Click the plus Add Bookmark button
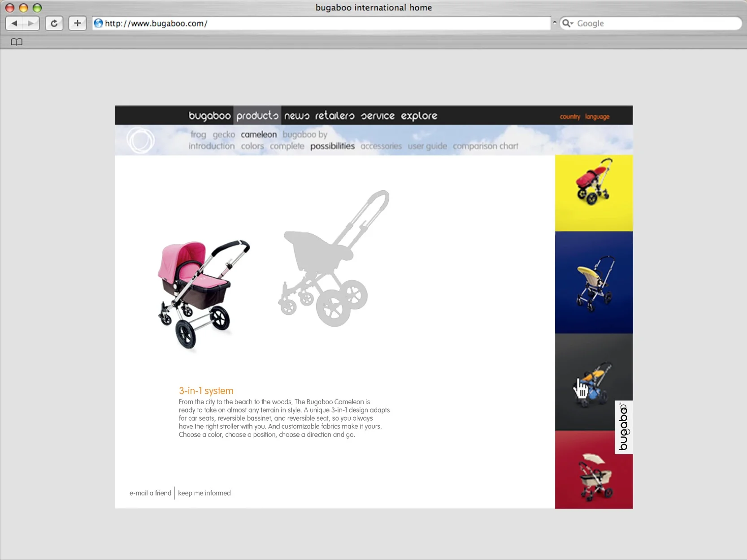 pos(78,23)
